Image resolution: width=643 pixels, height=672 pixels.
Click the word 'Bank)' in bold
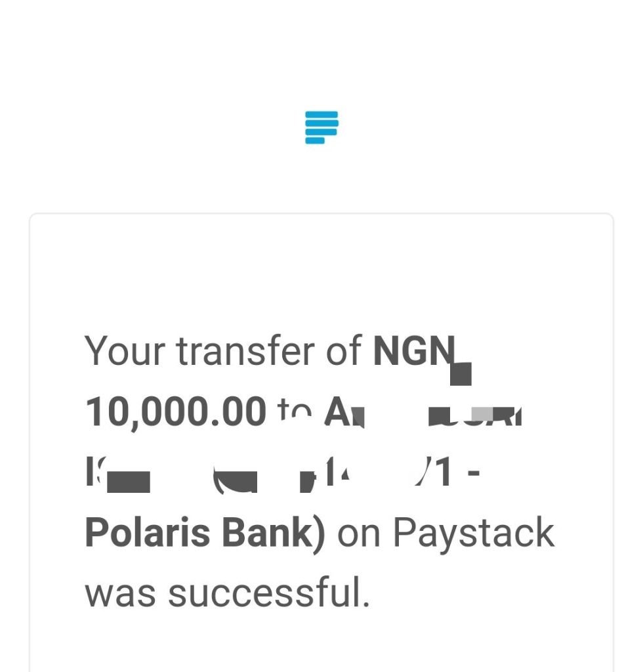coord(272,534)
